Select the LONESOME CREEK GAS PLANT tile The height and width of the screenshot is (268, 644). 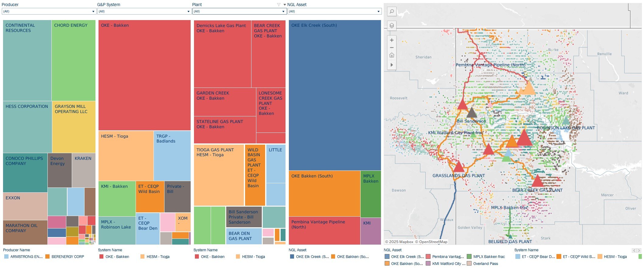[271, 110]
